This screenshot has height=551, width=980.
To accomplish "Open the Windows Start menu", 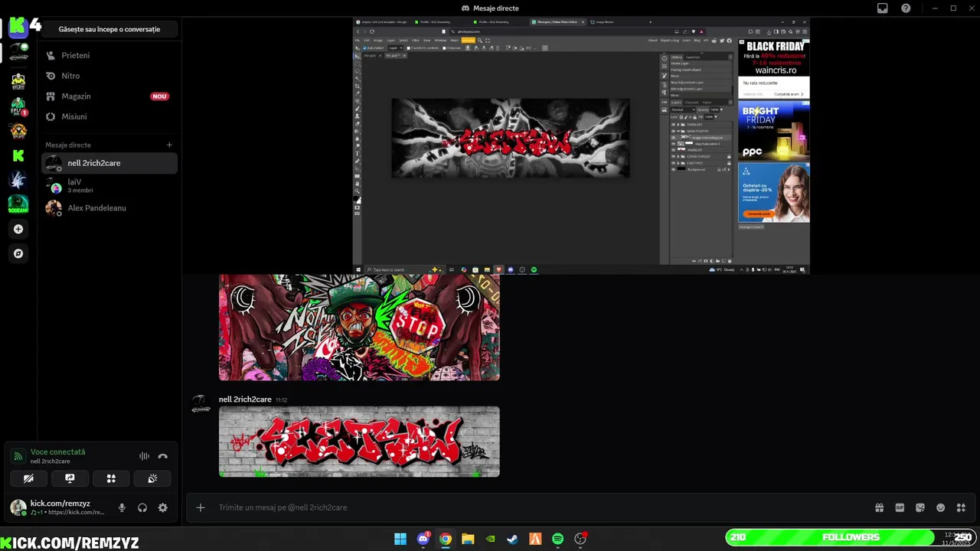I will pyautogui.click(x=400, y=539).
